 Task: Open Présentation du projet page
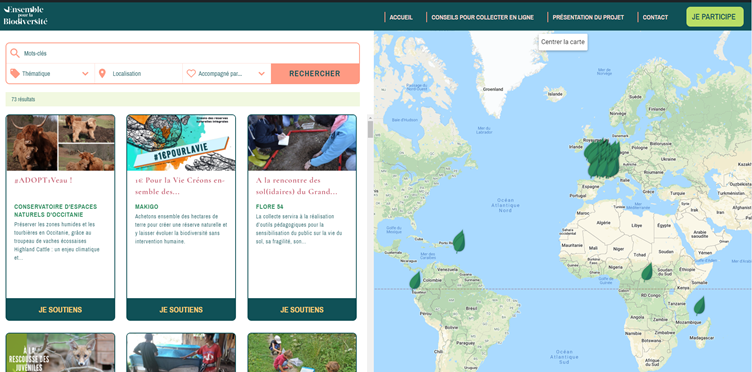point(588,17)
